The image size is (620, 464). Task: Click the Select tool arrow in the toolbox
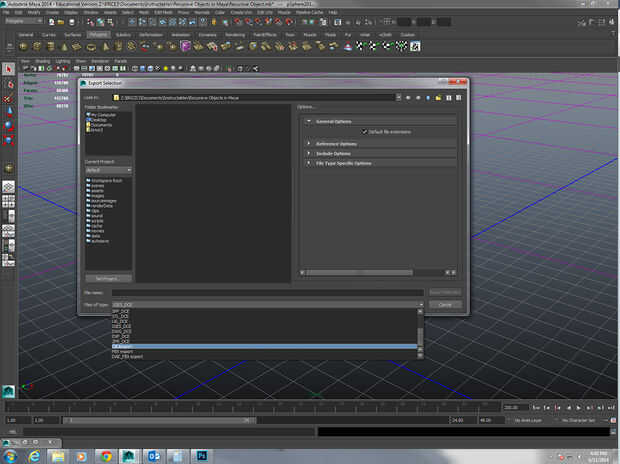click(x=8, y=69)
